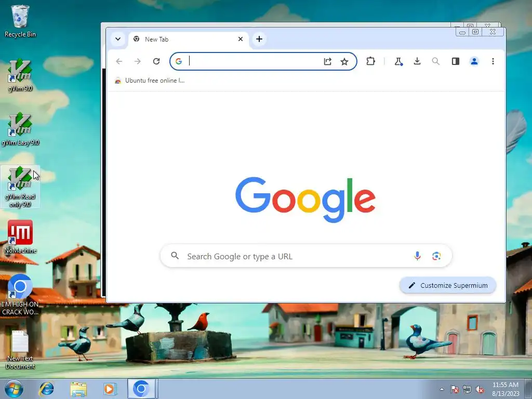Viewport: 532px width, 399px height.
Task: Bookmark this tab with the star icon
Action: [x=344, y=61]
